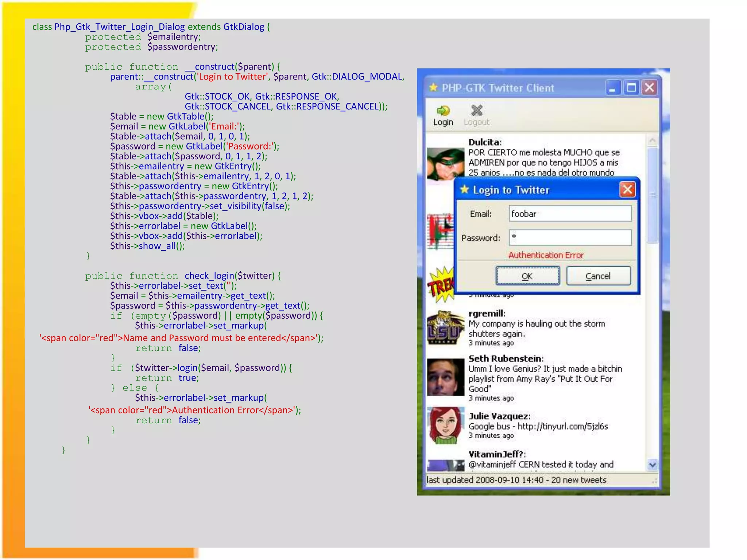Click Julie Vazquez's red-haired avatar
Screen dimensions: 747x560
click(445, 425)
